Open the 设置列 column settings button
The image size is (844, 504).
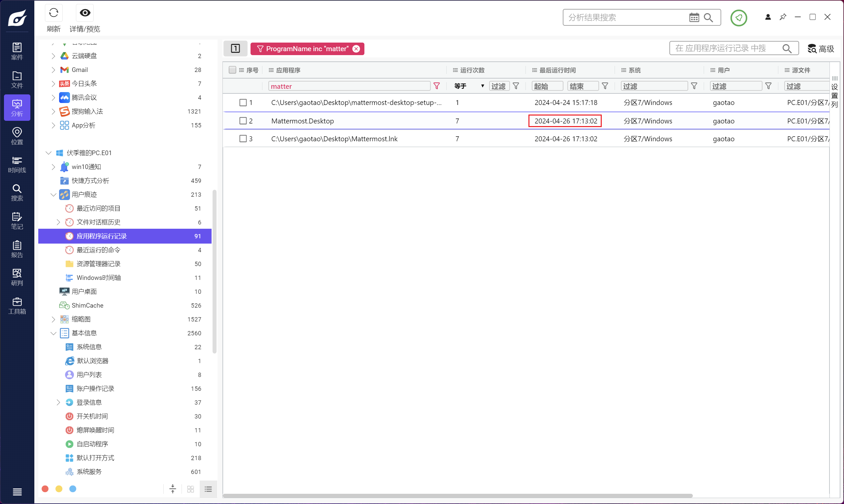pyautogui.click(x=834, y=92)
